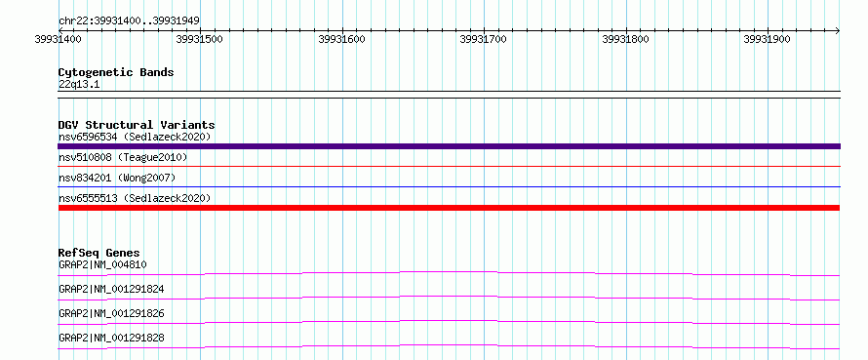
Task: Open variant nsv6596534 (Sedlazeck2020) label
Action: tap(135, 137)
